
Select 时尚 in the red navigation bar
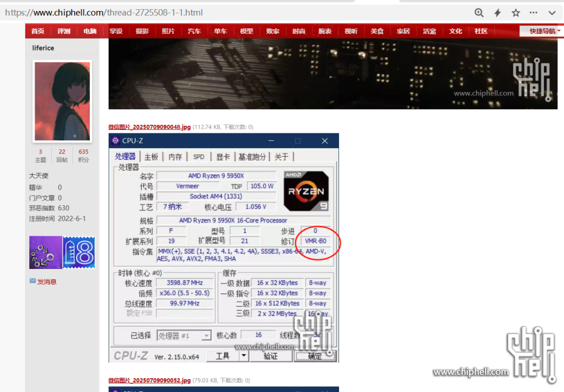click(299, 31)
